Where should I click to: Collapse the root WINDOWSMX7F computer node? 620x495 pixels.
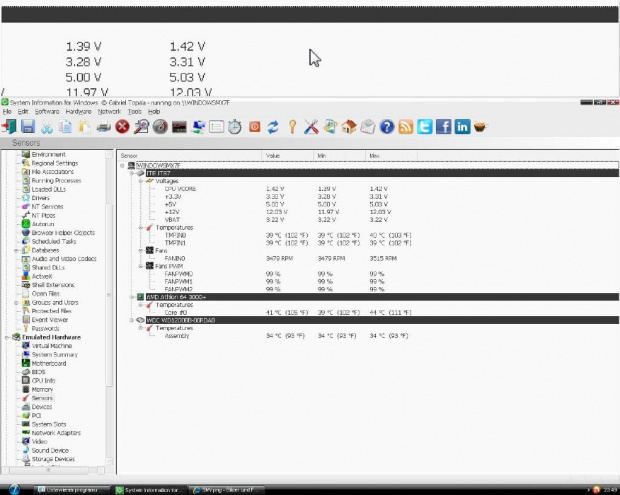pos(122,165)
